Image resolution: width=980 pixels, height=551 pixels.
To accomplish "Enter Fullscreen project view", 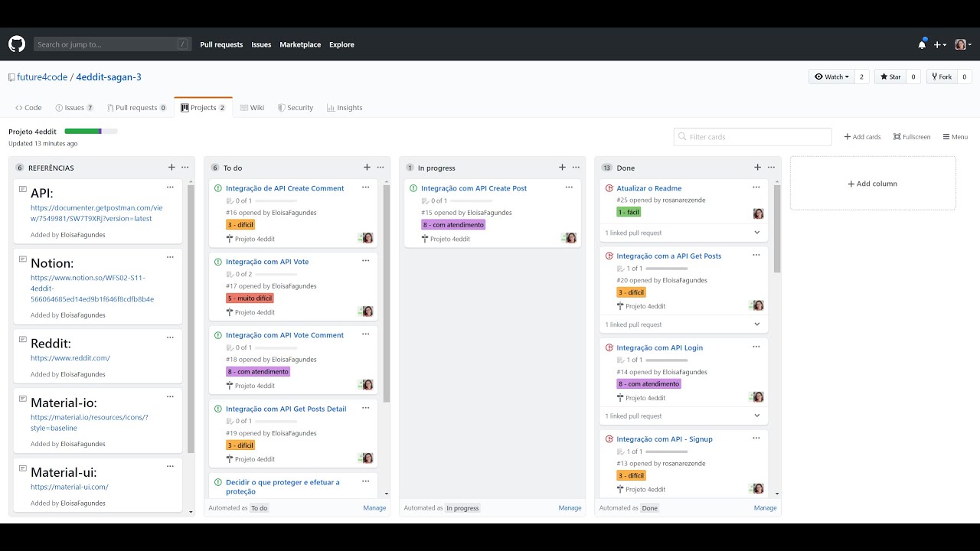I will (912, 137).
